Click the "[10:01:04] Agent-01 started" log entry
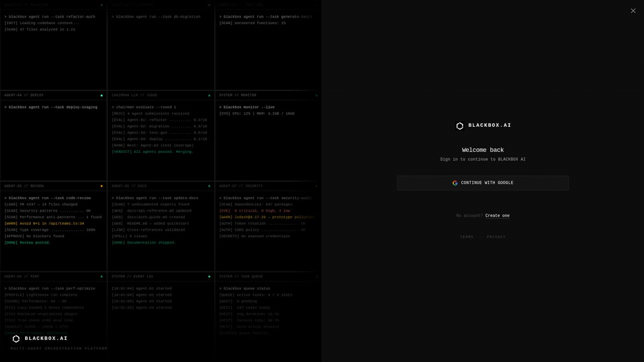The height and width of the screenshot is (362, 644). 141,289
